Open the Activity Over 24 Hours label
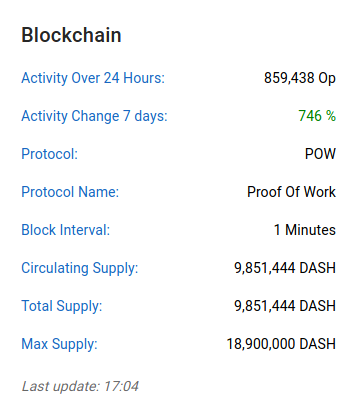The width and height of the screenshot is (362, 409). pyautogui.click(x=93, y=78)
